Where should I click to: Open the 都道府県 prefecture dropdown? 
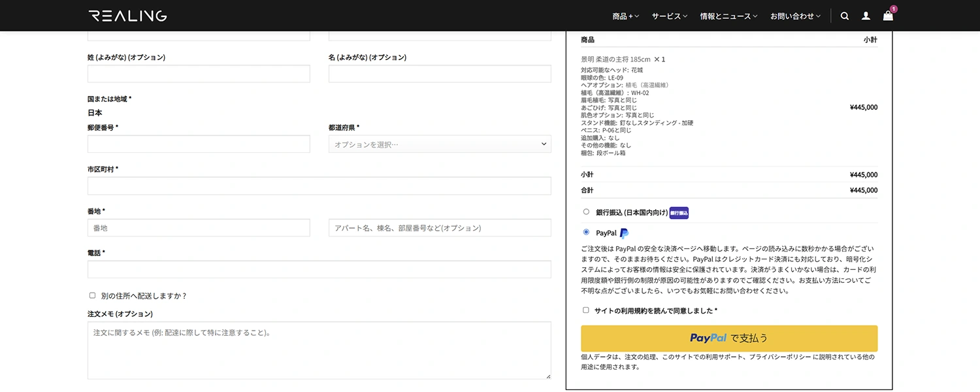pyautogui.click(x=440, y=144)
